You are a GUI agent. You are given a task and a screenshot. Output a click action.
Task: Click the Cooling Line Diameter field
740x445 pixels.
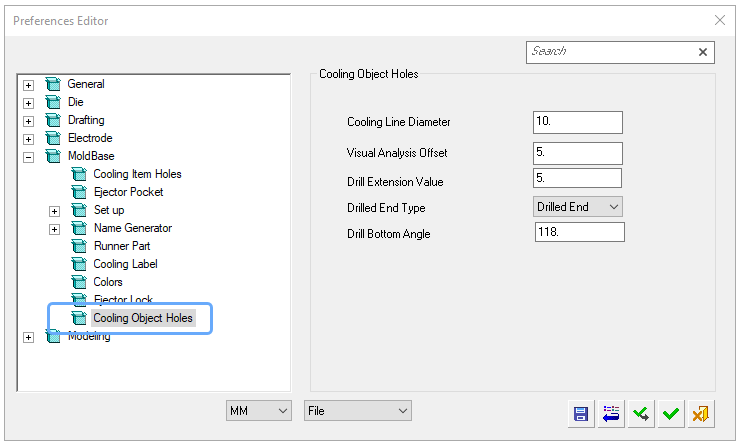[578, 122]
